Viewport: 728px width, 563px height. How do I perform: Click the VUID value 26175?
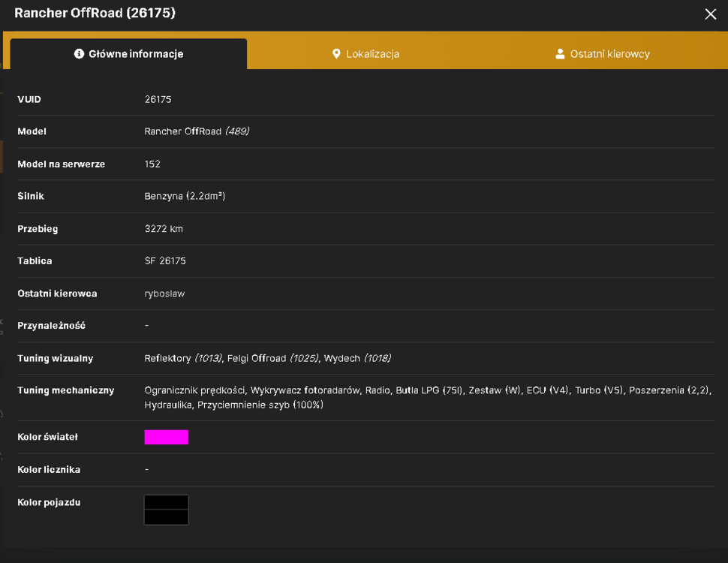pyautogui.click(x=158, y=99)
